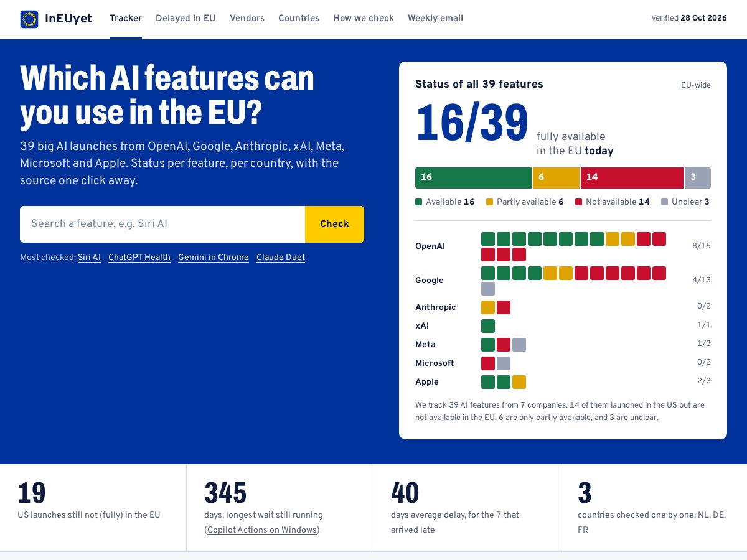The height and width of the screenshot is (560, 747).
Task: Click the xAI vendor label
Action: pos(422,326)
